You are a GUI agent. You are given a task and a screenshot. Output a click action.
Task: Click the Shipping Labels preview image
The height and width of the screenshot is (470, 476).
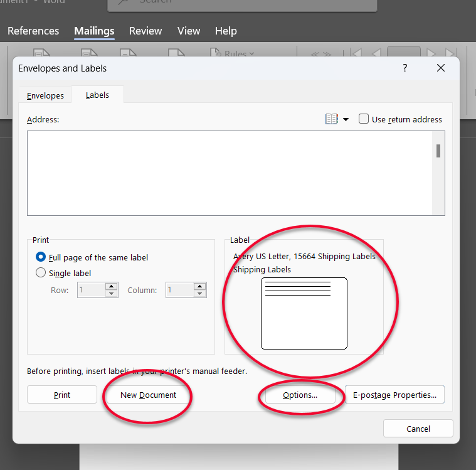(304, 313)
